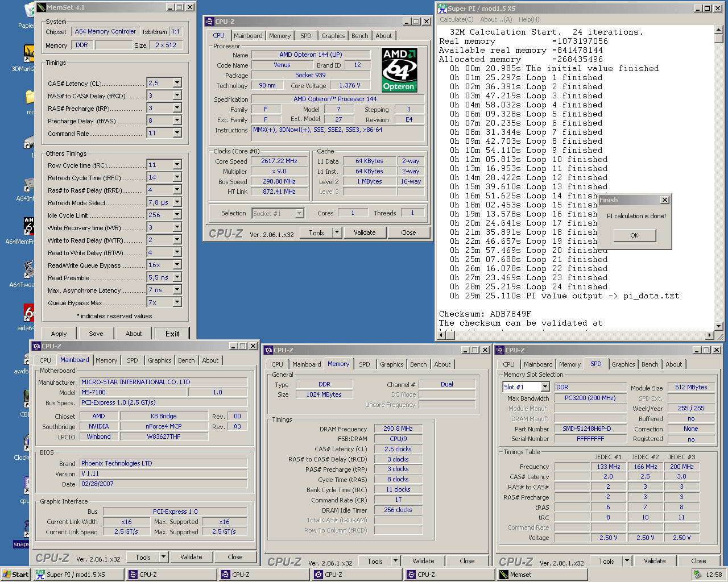Click OK in the Finish dialog

click(634, 235)
